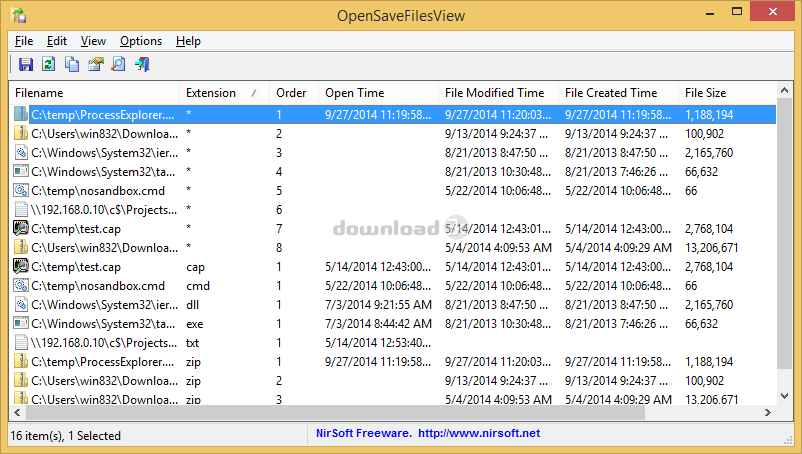Click the OpenSaveFilesView app icon in title bar
802x454 pixels.
tap(18, 15)
